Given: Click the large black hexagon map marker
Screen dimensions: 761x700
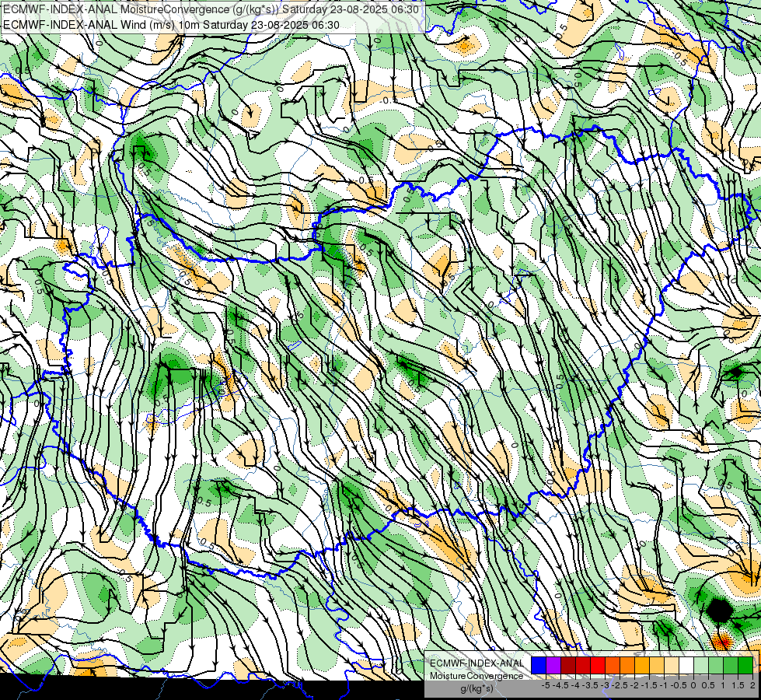Looking at the screenshot, I should click(x=721, y=611).
